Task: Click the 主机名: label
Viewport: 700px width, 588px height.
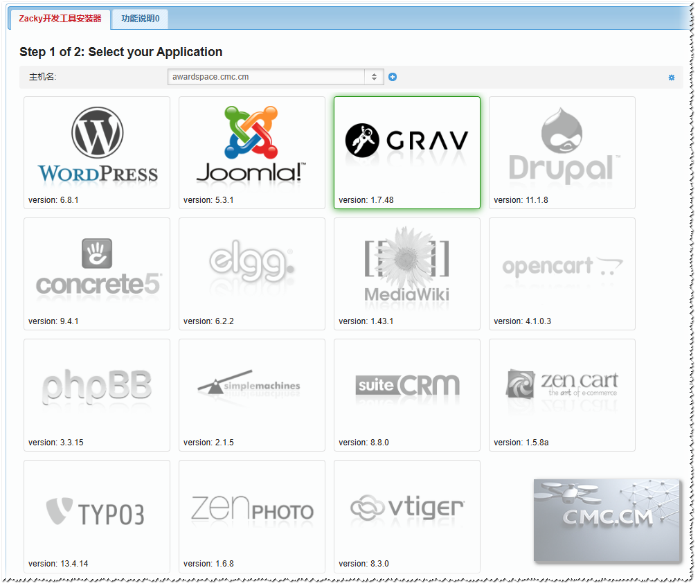Action: pyautogui.click(x=43, y=77)
